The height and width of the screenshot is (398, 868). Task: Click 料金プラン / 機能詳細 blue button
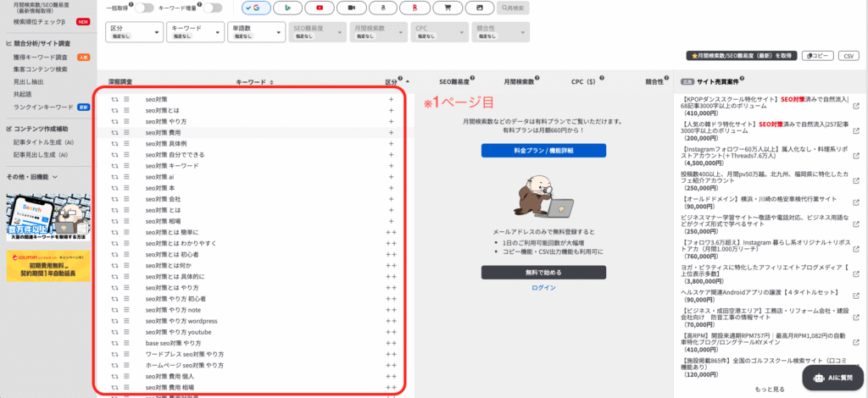point(543,151)
